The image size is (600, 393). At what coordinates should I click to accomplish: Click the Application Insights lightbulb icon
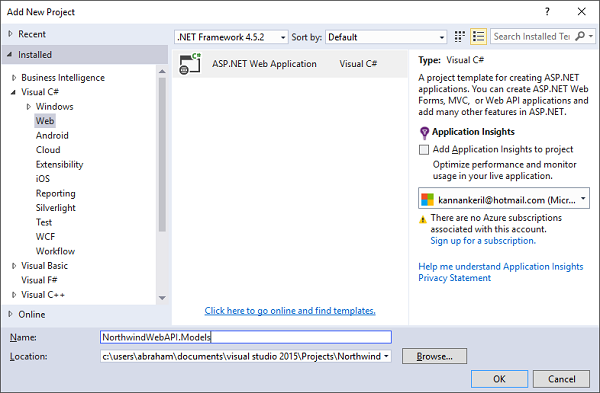424,132
